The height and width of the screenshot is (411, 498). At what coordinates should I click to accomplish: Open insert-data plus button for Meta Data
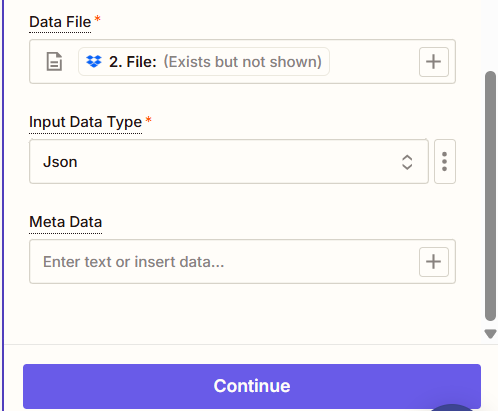[x=434, y=262]
